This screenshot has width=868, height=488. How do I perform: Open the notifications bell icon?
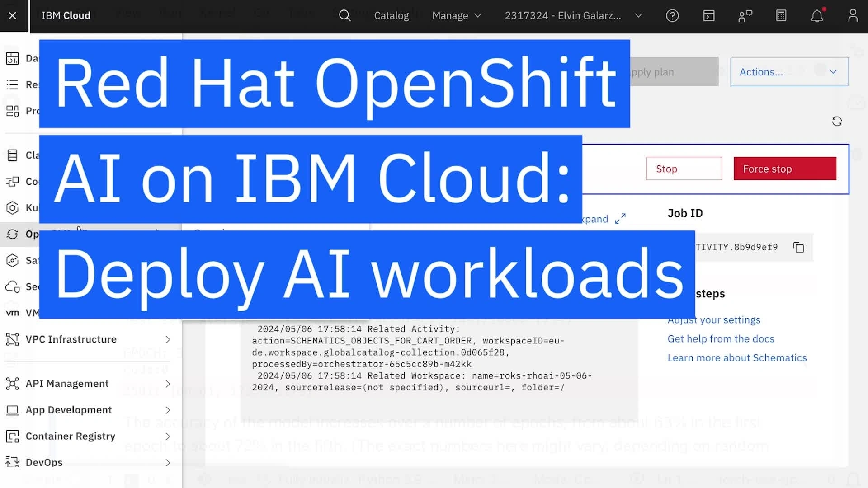click(x=816, y=16)
